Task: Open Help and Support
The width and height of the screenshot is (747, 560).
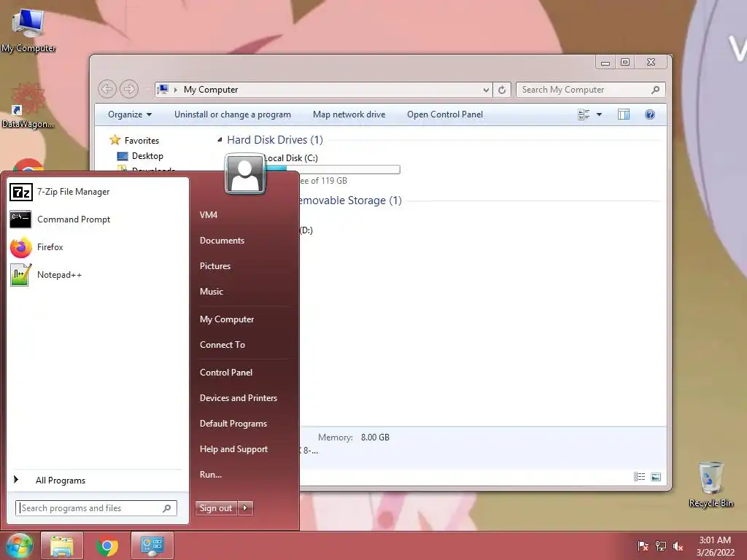Action: coord(234,449)
